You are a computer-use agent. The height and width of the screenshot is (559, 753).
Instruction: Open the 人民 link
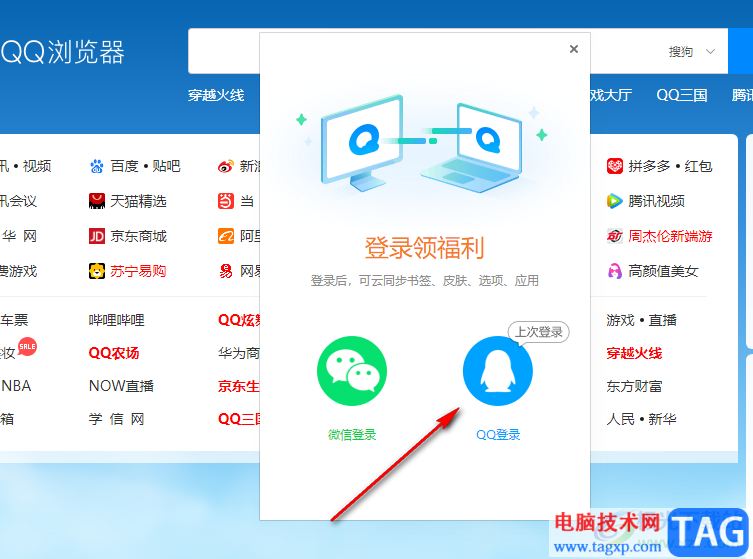click(x=620, y=419)
